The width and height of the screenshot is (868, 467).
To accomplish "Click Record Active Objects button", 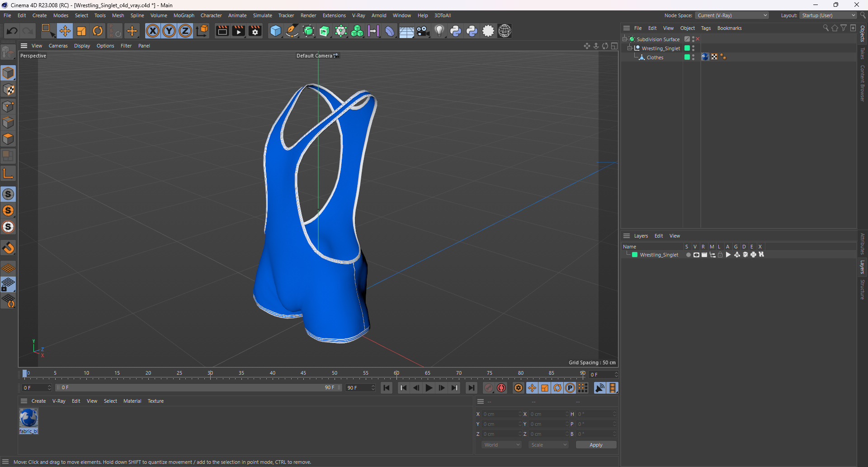I will 489,388.
